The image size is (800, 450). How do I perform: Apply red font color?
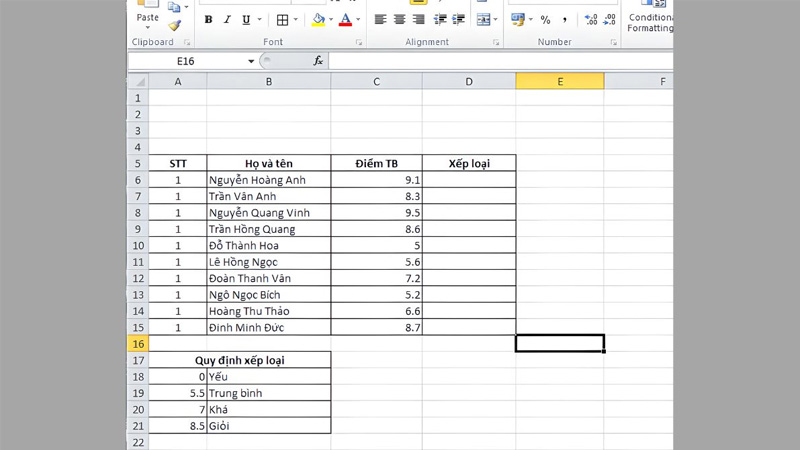(345, 20)
